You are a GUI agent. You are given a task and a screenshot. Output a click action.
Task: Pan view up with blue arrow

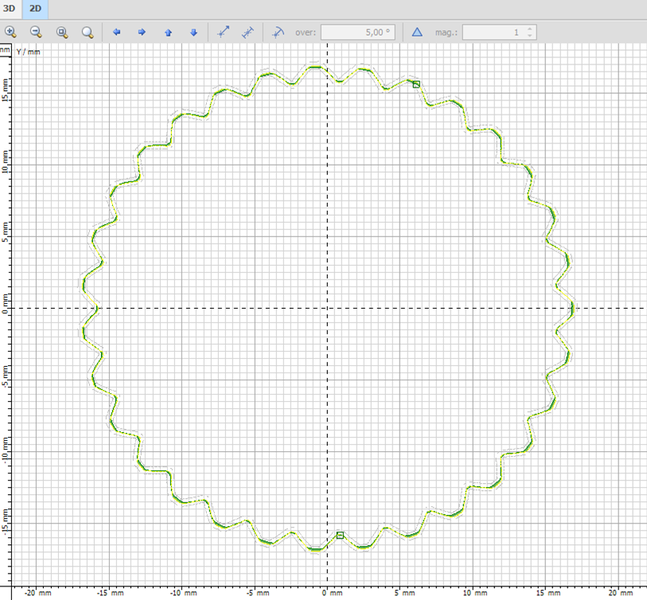tap(168, 32)
